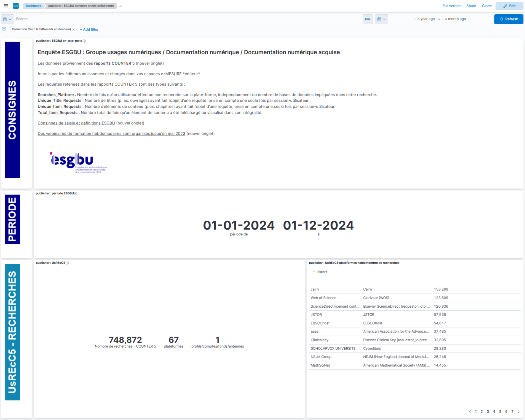
Task: Click the Search query input field
Action: [189, 19]
